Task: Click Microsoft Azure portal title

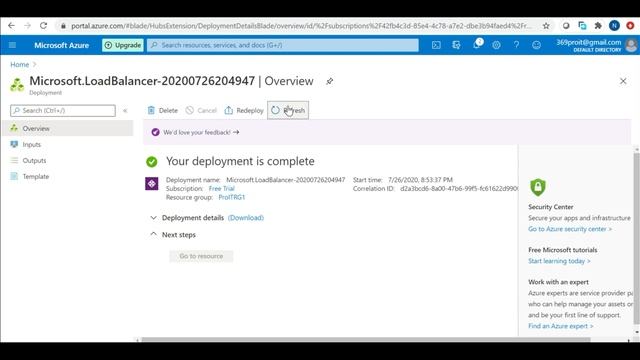Action: click(x=62, y=45)
